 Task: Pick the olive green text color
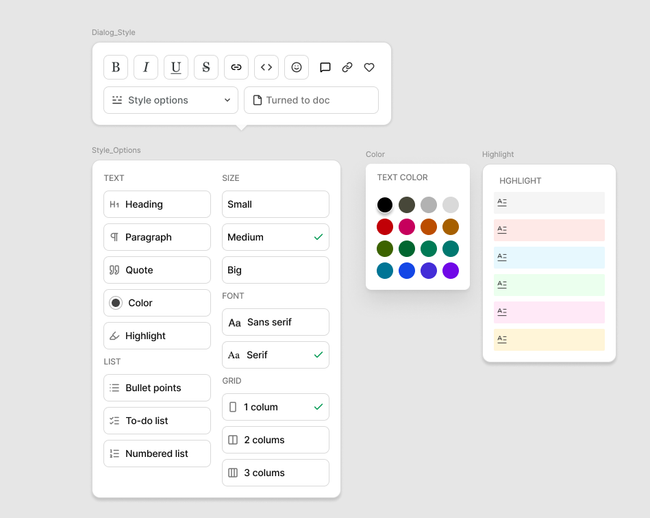pos(385,249)
